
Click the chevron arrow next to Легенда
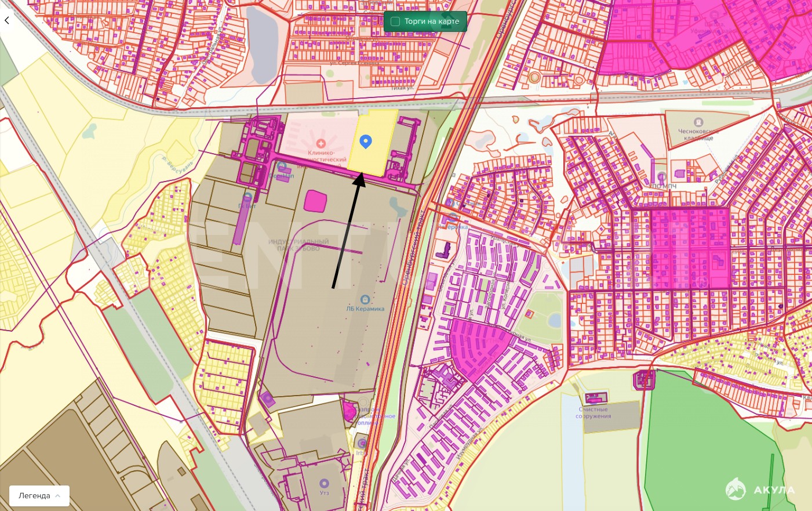[58, 496]
